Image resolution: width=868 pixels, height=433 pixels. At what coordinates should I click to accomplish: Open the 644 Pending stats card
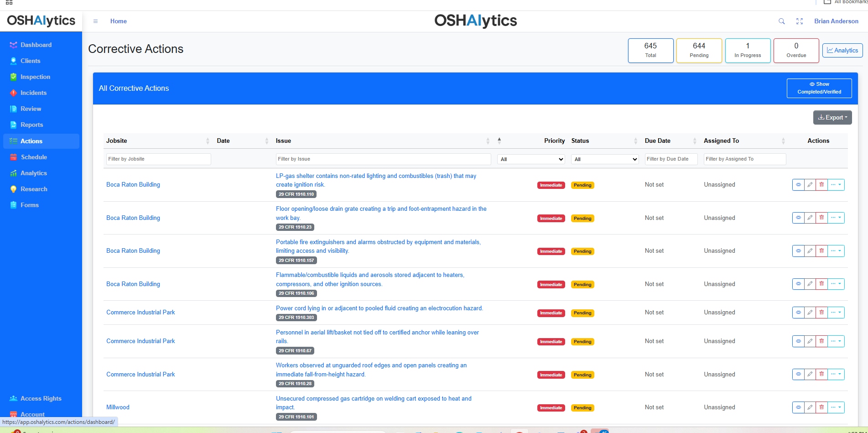[699, 50]
